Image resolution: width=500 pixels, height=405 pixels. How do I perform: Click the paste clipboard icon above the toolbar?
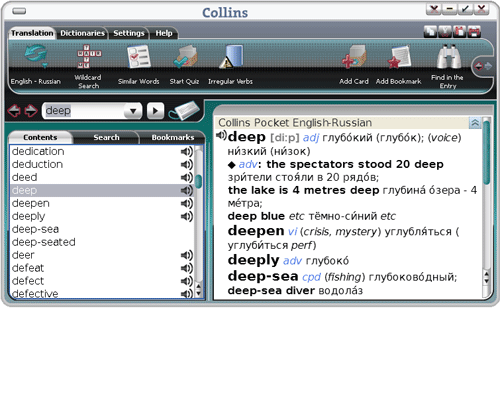[x=460, y=32]
